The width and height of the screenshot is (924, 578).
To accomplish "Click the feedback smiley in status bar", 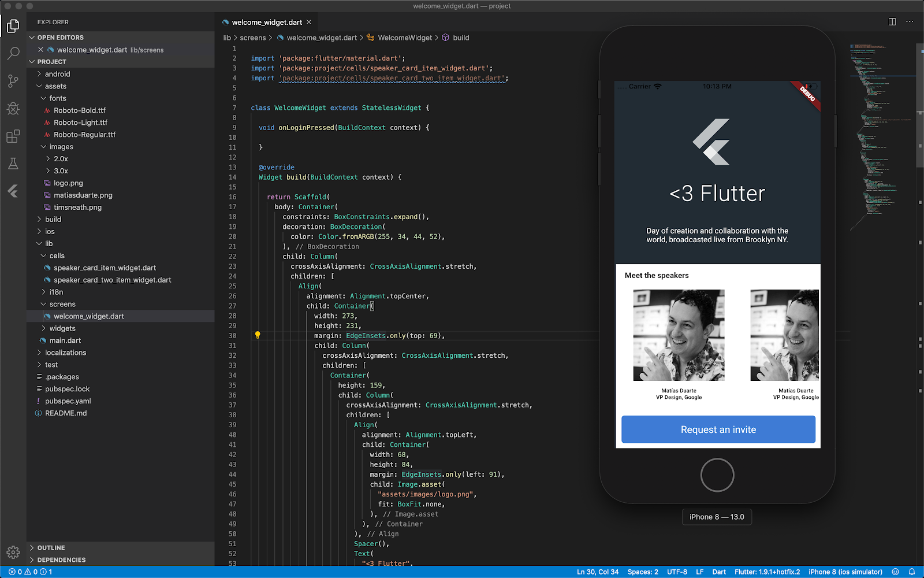I will (x=895, y=572).
